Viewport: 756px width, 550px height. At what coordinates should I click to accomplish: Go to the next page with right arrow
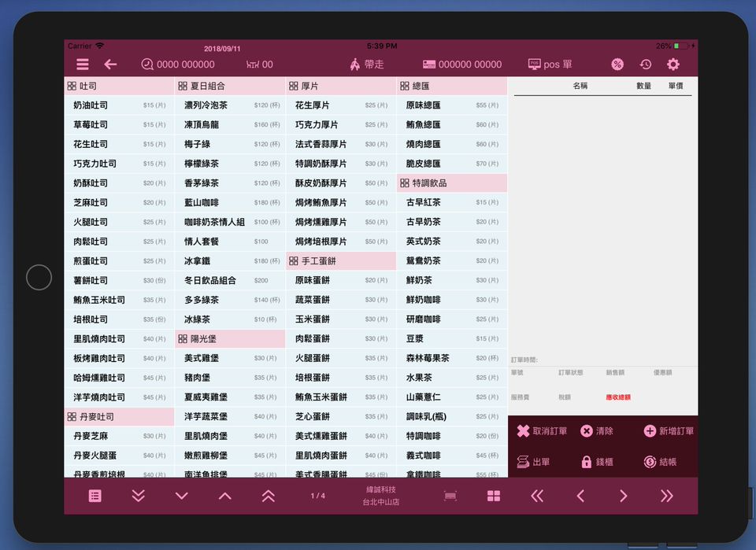click(623, 496)
